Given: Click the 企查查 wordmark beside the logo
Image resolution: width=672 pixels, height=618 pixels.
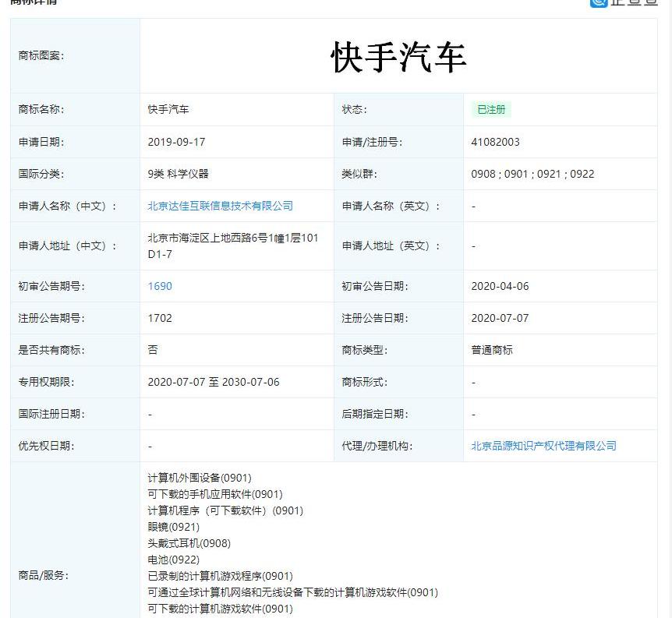Looking at the screenshot, I should (631, 3).
